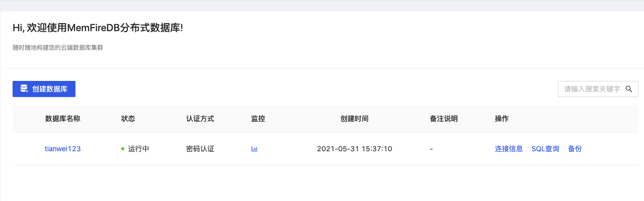The image size is (644, 201).
Task: Click the magnifier icon in the search box
Action: click(x=628, y=89)
